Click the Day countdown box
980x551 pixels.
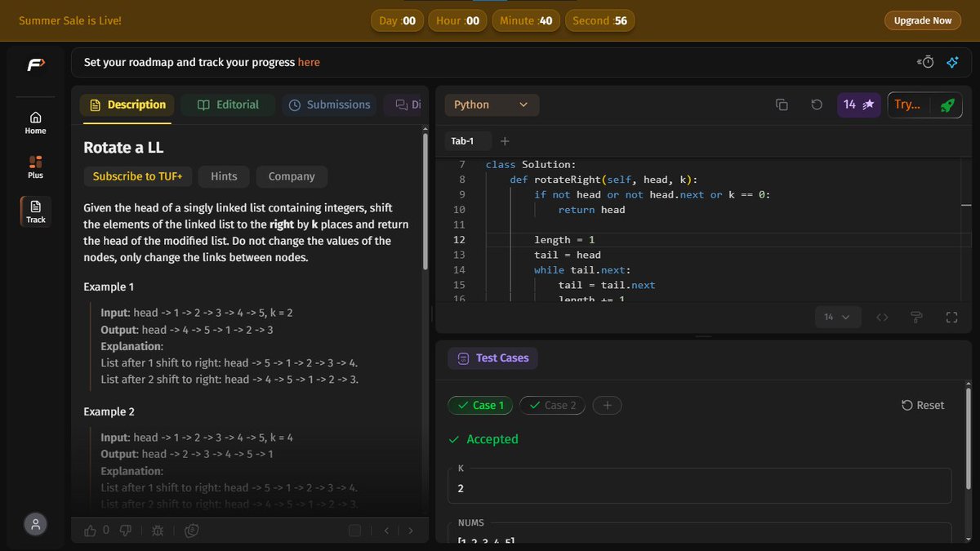pos(397,20)
